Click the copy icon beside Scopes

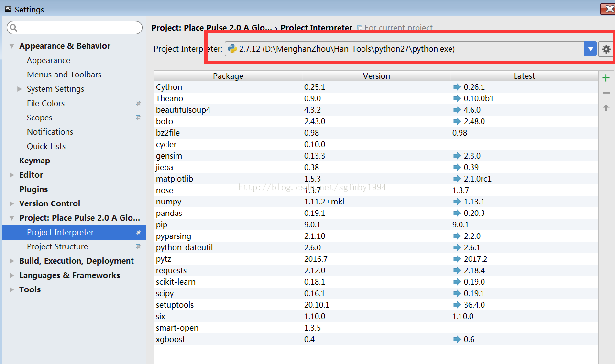click(138, 118)
